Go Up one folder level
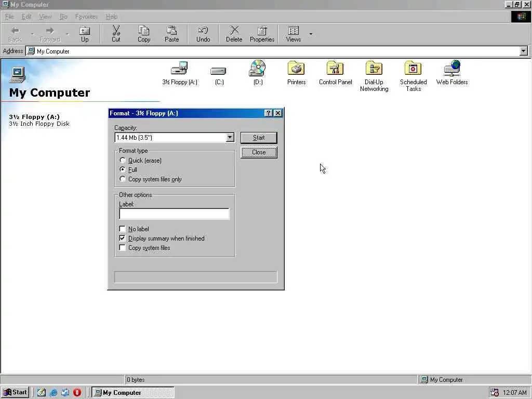Image resolution: width=532 pixels, height=399 pixels. [85, 34]
